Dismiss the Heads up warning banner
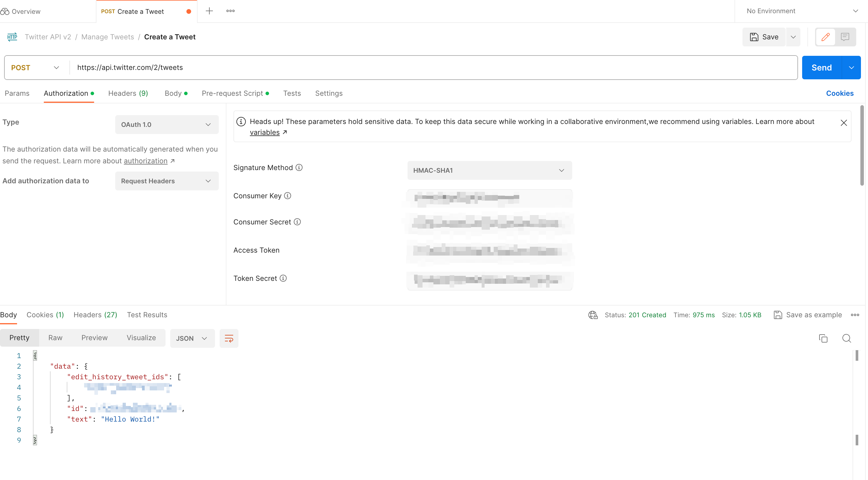The image size is (868, 480). coord(844,123)
